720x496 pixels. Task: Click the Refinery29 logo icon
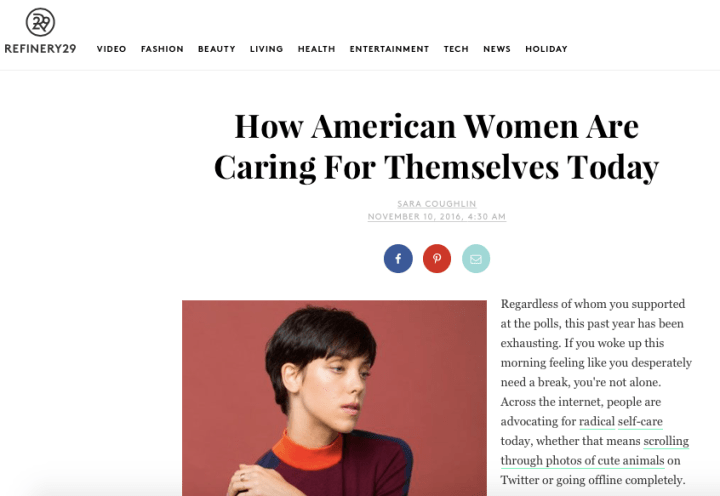click(40, 23)
